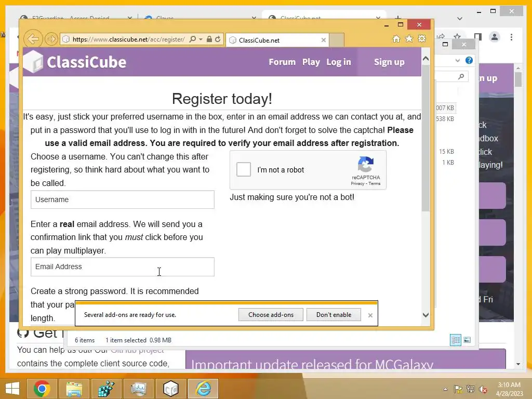532x399 pixels.
Task: Click the File Explorer search magnifier icon
Action: click(x=461, y=76)
